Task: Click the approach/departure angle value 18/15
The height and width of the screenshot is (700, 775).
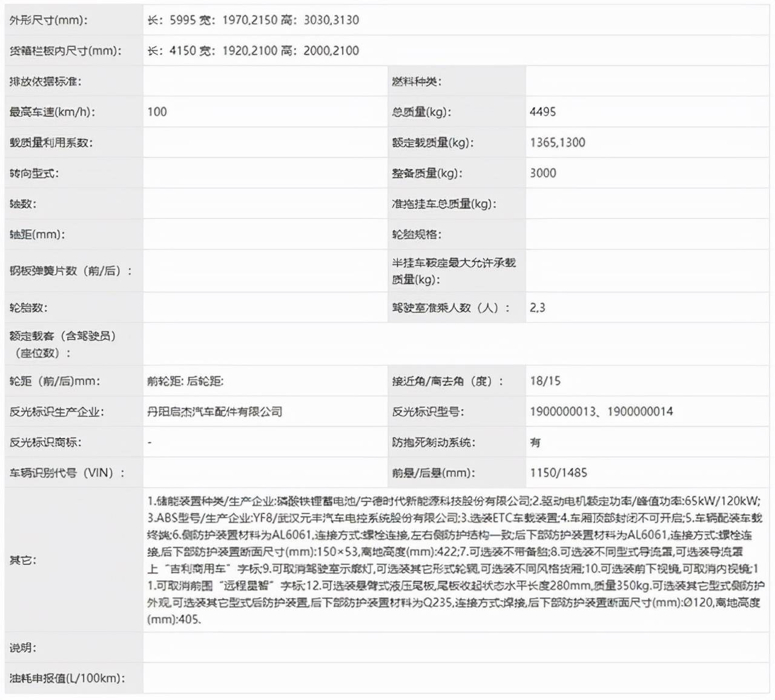Action: point(545,381)
